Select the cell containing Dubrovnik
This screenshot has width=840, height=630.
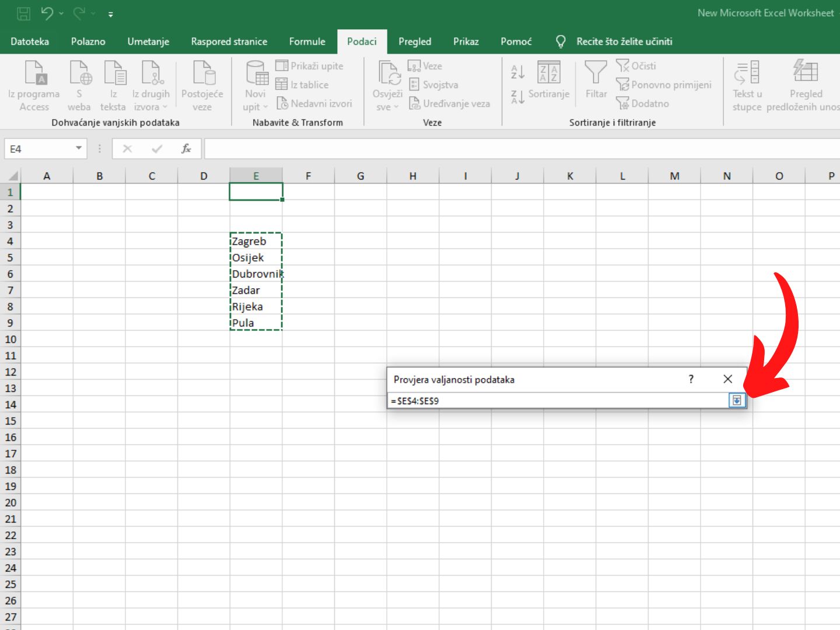(256, 274)
